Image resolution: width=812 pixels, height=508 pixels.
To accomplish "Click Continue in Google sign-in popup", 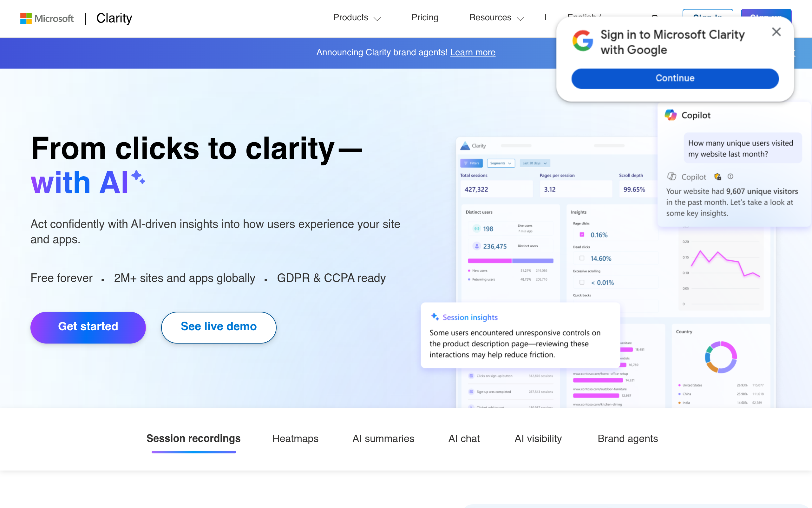I will click(x=675, y=78).
